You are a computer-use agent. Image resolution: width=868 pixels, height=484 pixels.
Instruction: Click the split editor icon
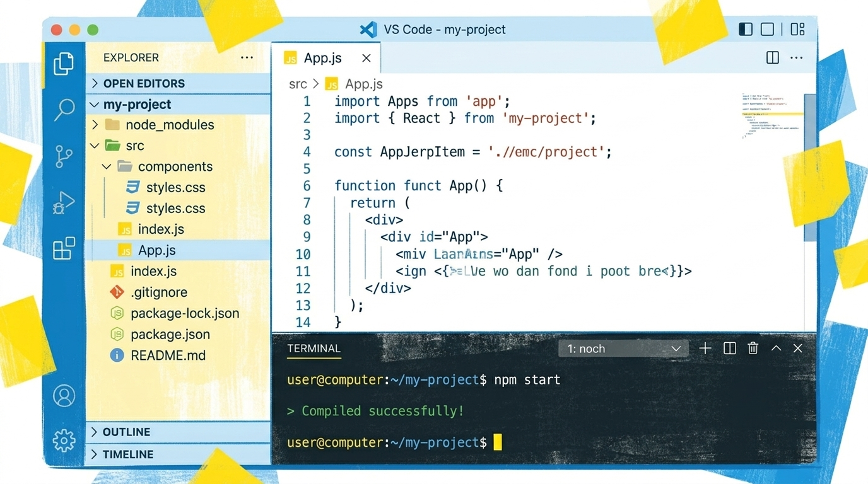[772, 58]
